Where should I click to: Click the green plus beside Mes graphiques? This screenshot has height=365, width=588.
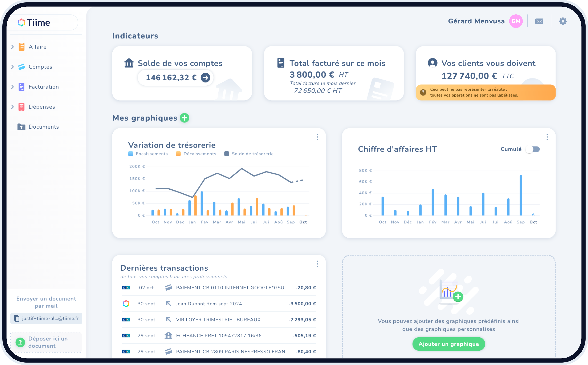184,118
